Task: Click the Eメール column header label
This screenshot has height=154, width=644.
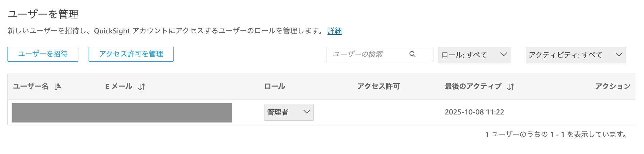Action: [119, 87]
